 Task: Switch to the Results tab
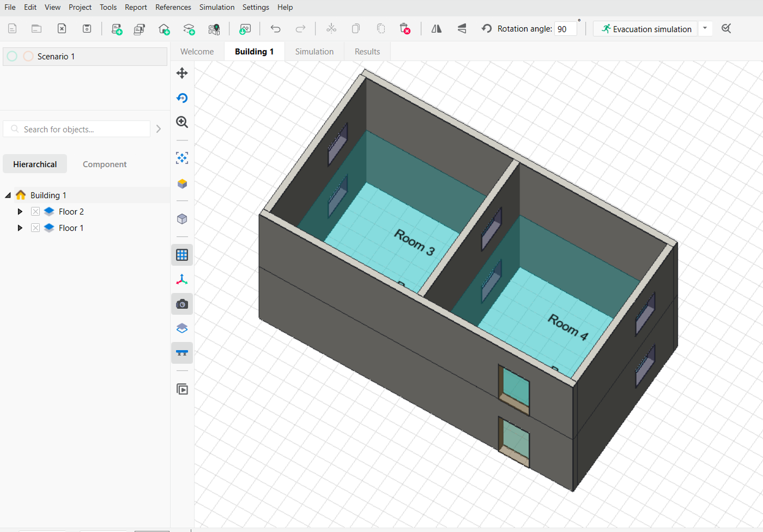(x=367, y=52)
